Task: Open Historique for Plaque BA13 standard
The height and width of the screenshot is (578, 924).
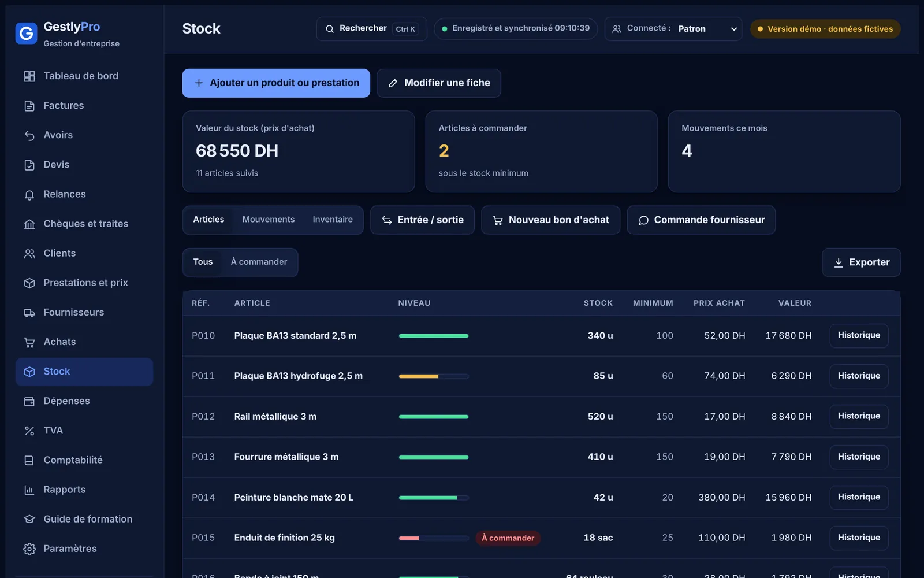Action: click(x=859, y=336)
